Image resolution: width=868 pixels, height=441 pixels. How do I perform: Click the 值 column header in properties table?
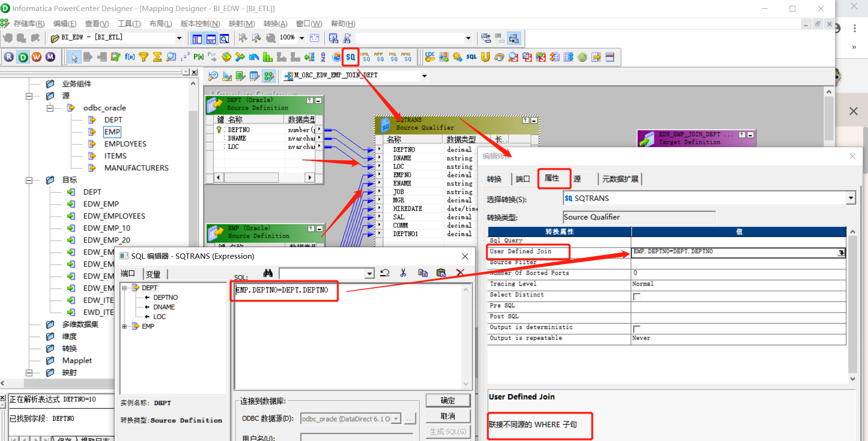[739, 231]
